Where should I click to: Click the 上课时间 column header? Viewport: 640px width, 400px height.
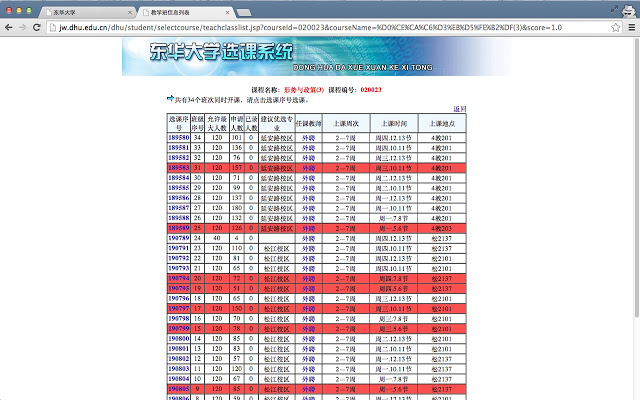[x=394, y=123]
